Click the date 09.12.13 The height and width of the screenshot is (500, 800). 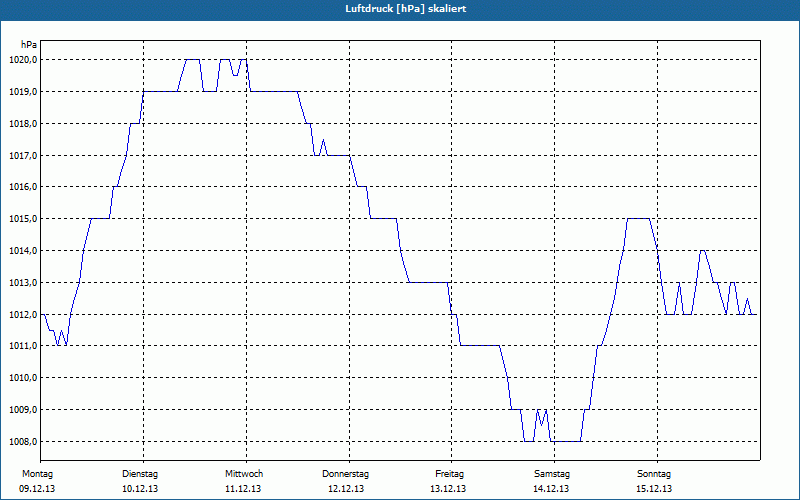37,489
